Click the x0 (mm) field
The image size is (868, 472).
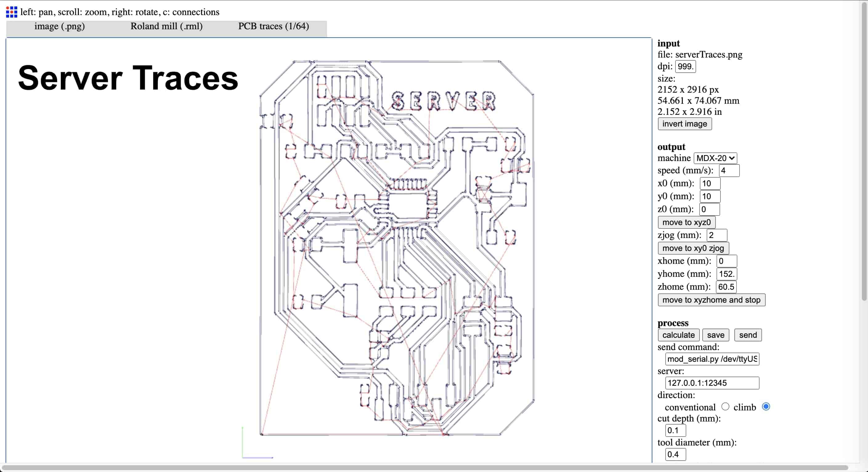click(x=710, y=183)
